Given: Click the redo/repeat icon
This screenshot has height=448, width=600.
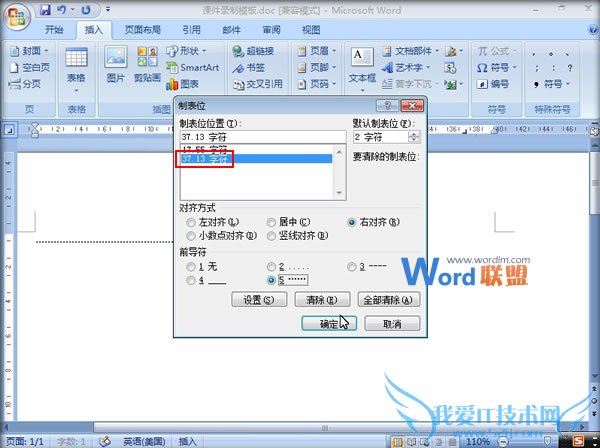Looking at the screenshot, I should (x=86, y=10).
